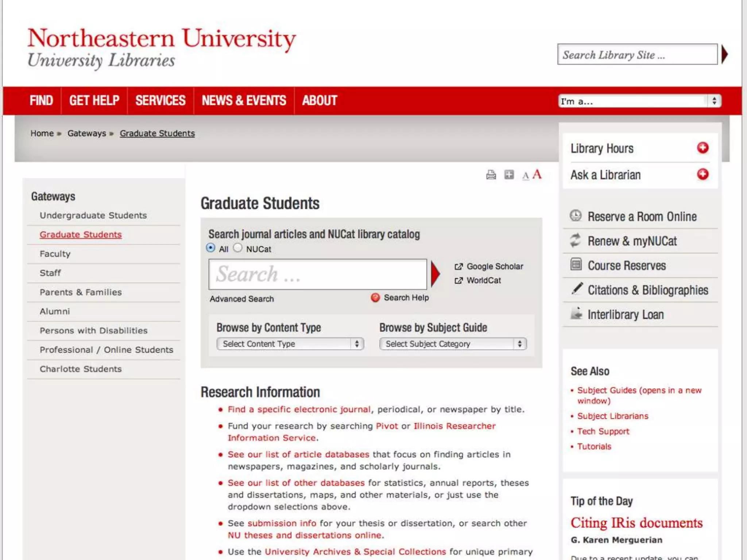The width and height of the screenshot is (747, 560).
Task: Expand Library Hours with red plus icon
Action: point(703,148)
